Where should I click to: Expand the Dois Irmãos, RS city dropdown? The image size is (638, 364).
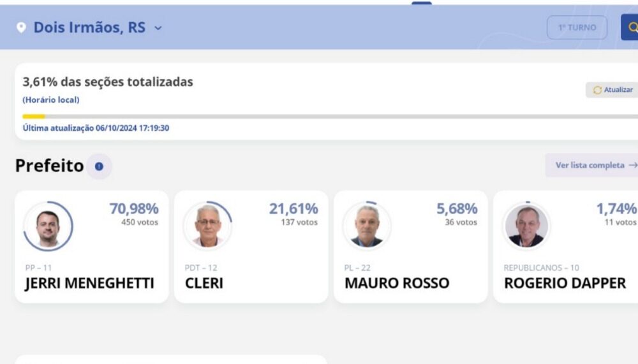(x=89, y=28)
